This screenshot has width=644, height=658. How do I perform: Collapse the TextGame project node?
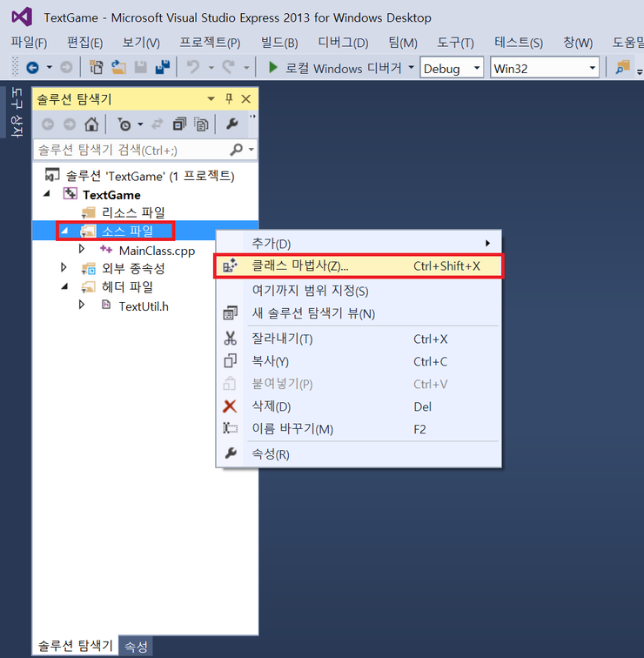(46, 195)
